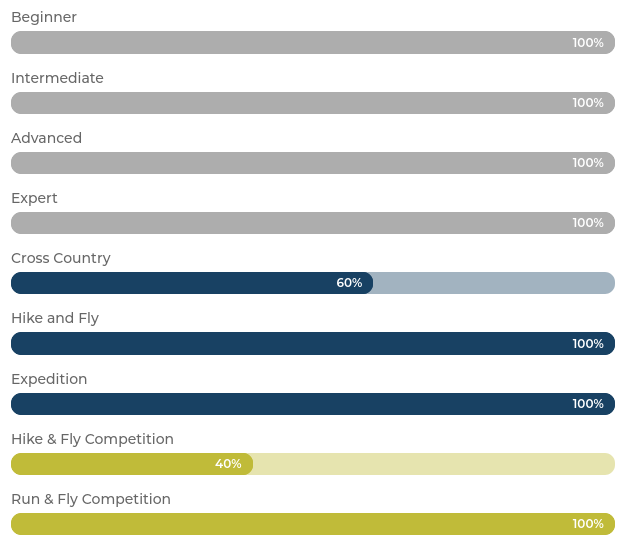Select the Run & Fly Competition label text
629x550 pixels.
[x=91, y=499]
